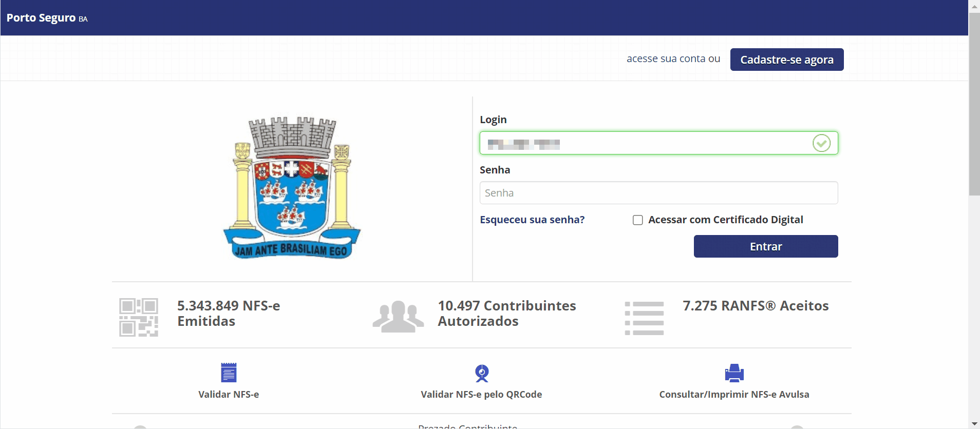Click the list icon beside RANFS Aceitos
Viewport: 980px width, 429px height.
click(x=644, y=318)
